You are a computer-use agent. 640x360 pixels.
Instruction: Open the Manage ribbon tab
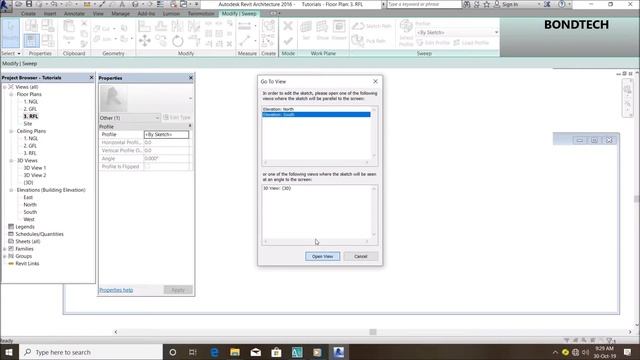pos(120,13)
